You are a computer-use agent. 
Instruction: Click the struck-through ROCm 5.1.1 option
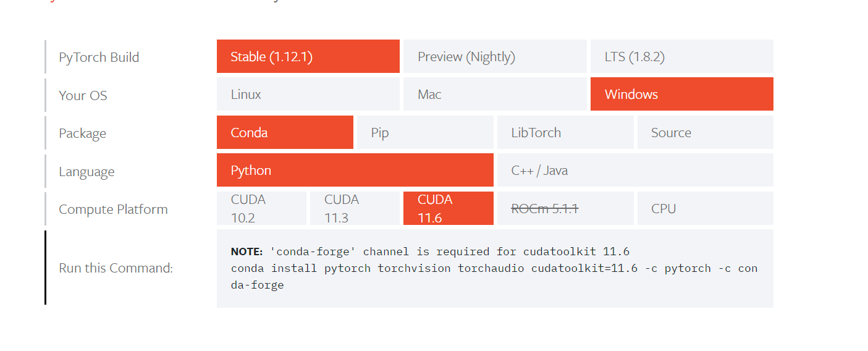tap(565, 208)
